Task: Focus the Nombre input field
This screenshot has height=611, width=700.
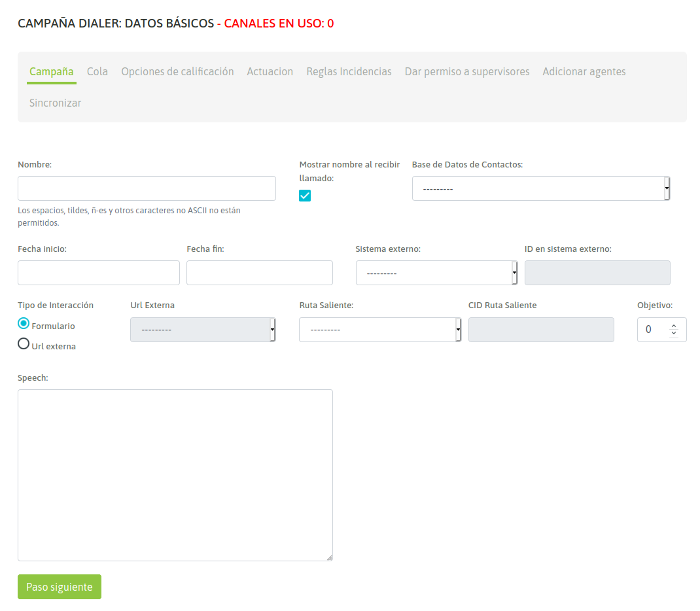Action: 147,188
